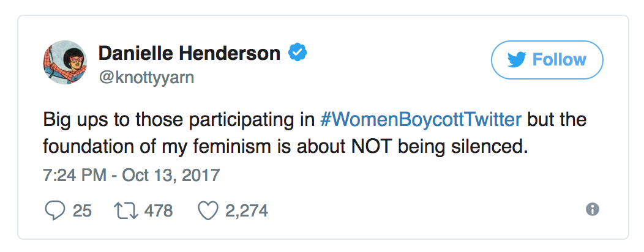Click the capitalized word NOT in tweet
The height and width of the screenshot is (252, 644).
(384, 147)
